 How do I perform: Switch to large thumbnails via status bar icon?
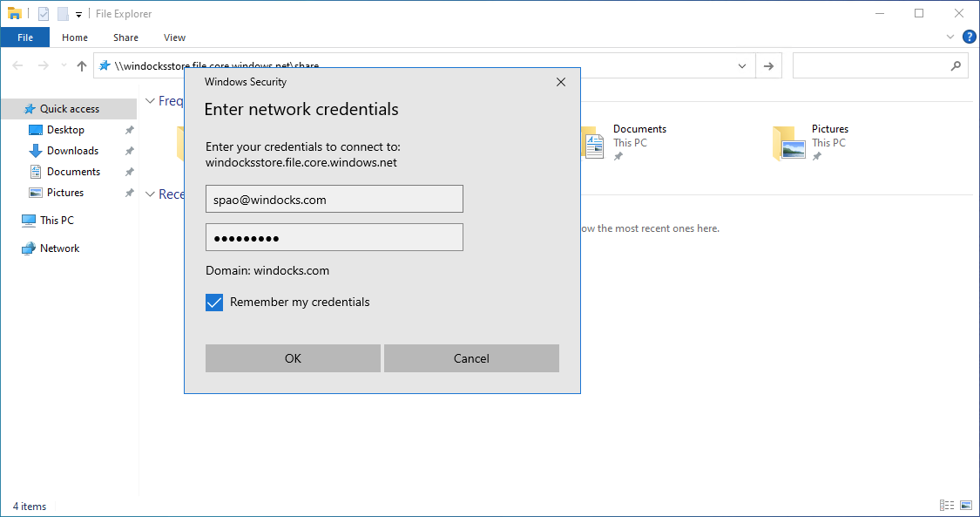click(966, 505)
